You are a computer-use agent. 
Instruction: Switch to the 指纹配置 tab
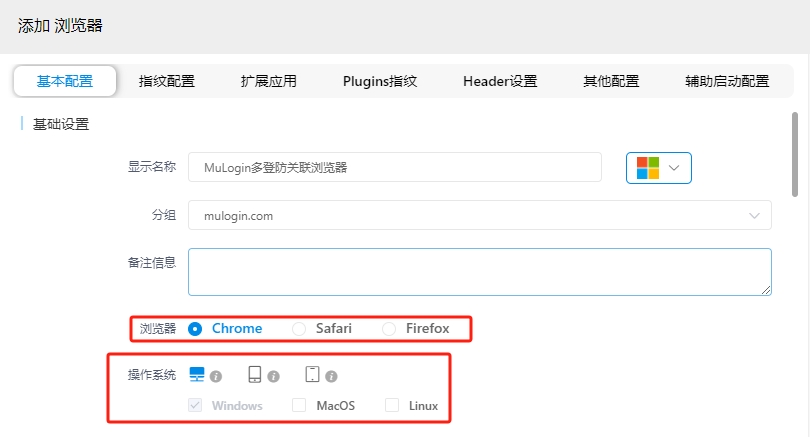click(167, 81)
